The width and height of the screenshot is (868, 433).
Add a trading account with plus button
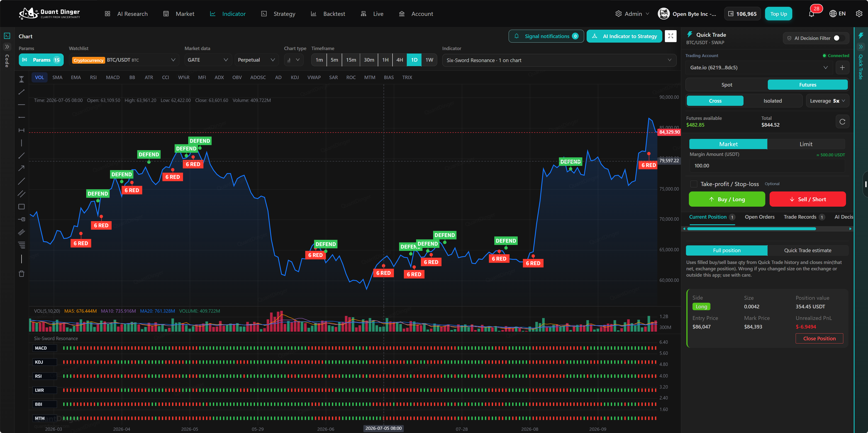pyautogui.click(x=842, y=68)
